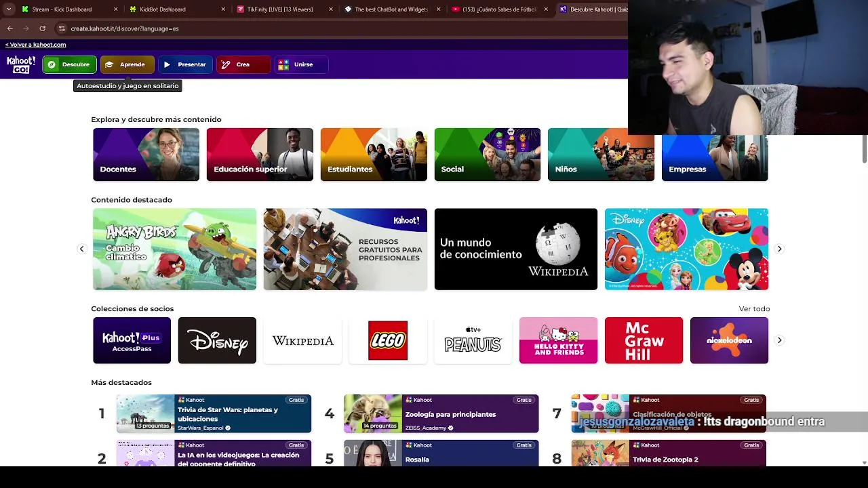Open Trivia de Zootopia 2 kahoot
Screen dimensions: 868x488
[x=669, y=453]
